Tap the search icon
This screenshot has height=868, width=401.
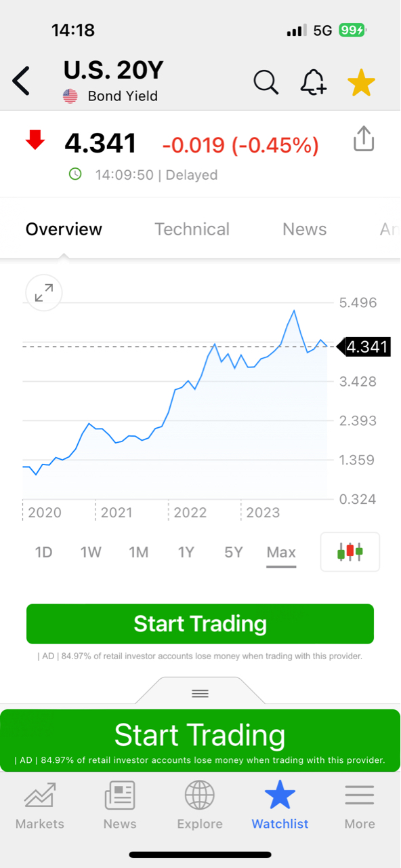tap(266, 81)
